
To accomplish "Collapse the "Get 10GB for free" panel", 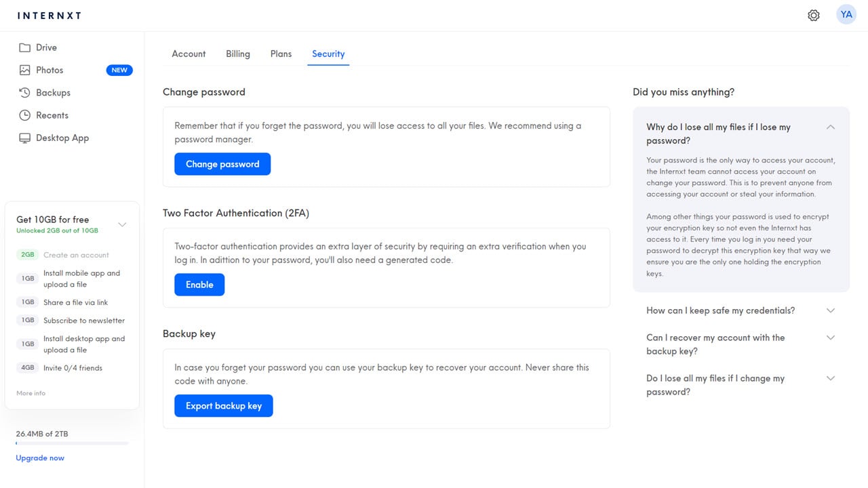I will 122,224.
